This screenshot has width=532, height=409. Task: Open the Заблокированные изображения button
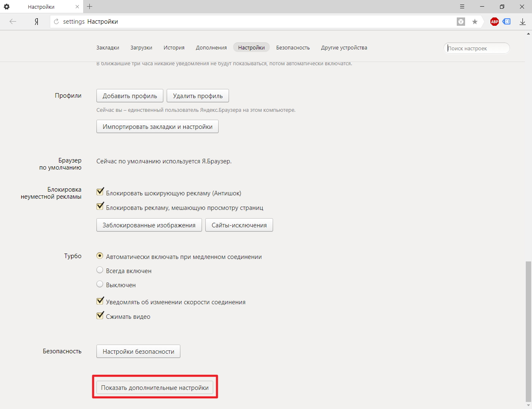(149, 225)
